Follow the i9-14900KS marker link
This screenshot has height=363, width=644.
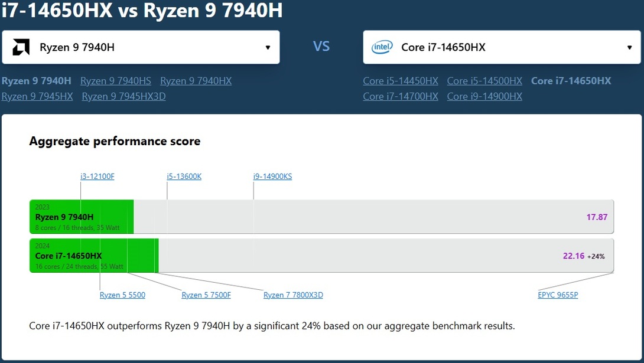pos(273,176)
